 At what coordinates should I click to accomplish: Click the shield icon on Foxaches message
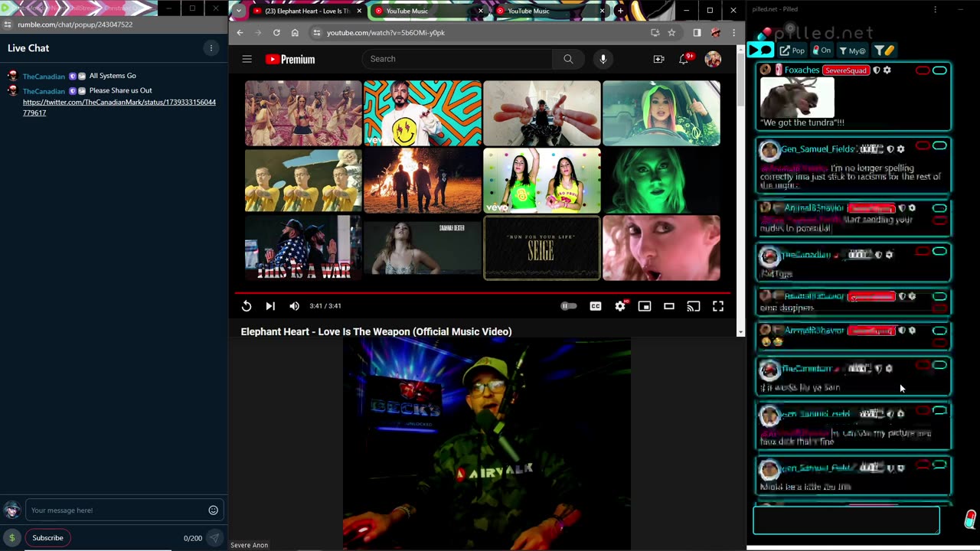tap(877, 70)
